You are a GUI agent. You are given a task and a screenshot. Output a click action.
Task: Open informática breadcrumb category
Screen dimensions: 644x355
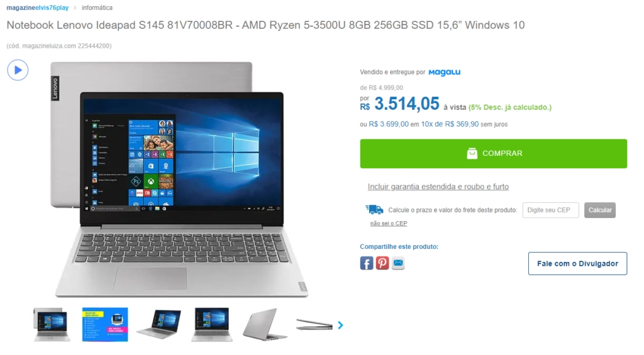97,8
